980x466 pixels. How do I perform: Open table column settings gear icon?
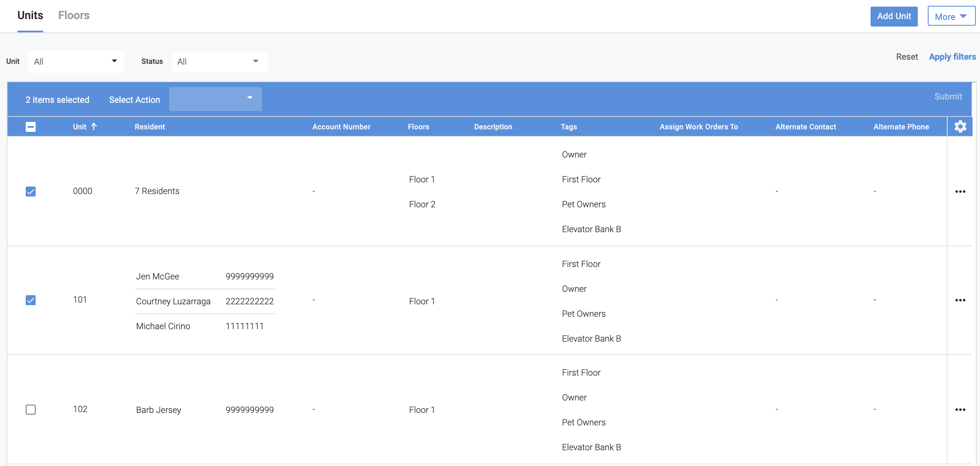point(960,126)
